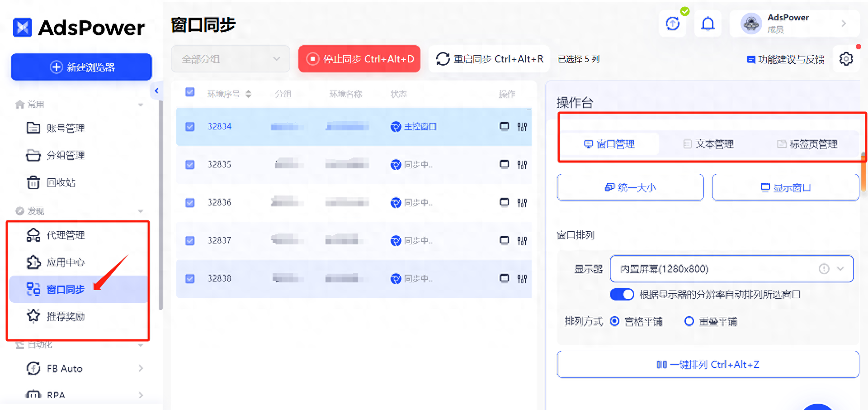
Task: Open the 全部分组 group dropdown
Action: click(230, 59)
